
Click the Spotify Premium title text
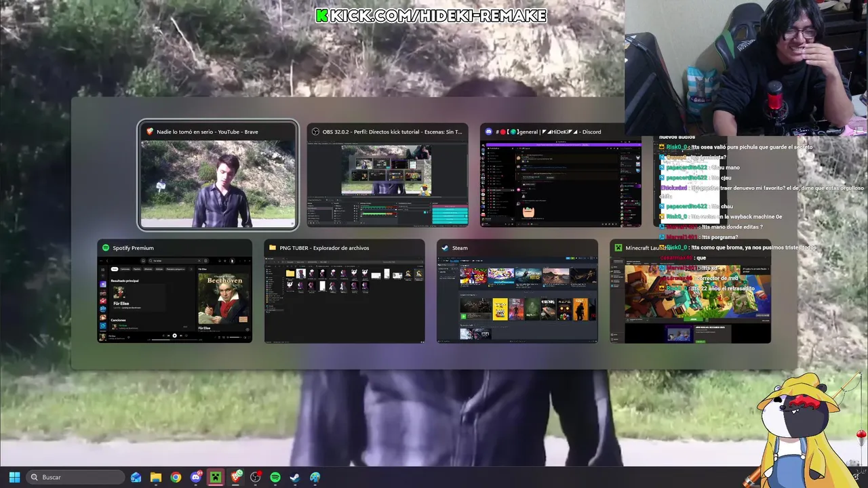tap(133, 247)
